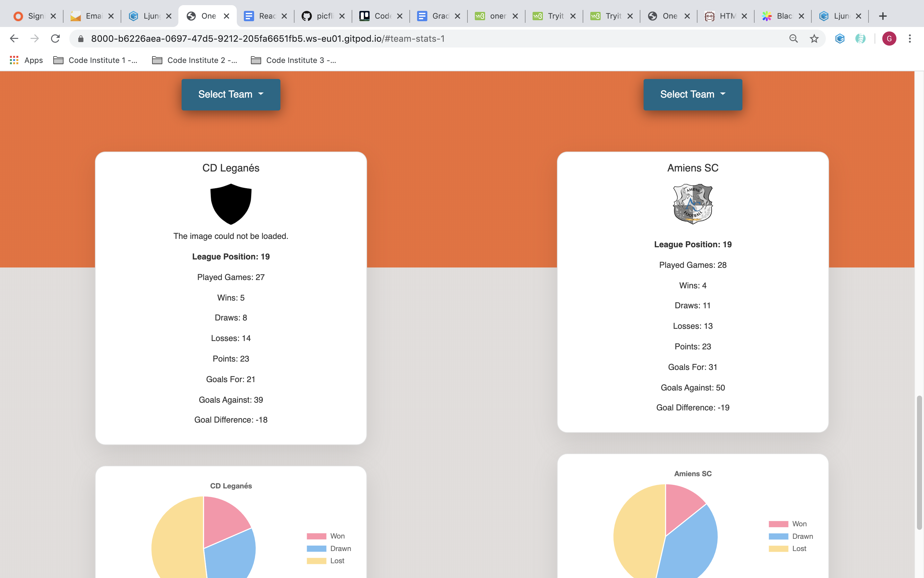Toggle Lost legend in CD Leganés chart

[x=326, y=561]
